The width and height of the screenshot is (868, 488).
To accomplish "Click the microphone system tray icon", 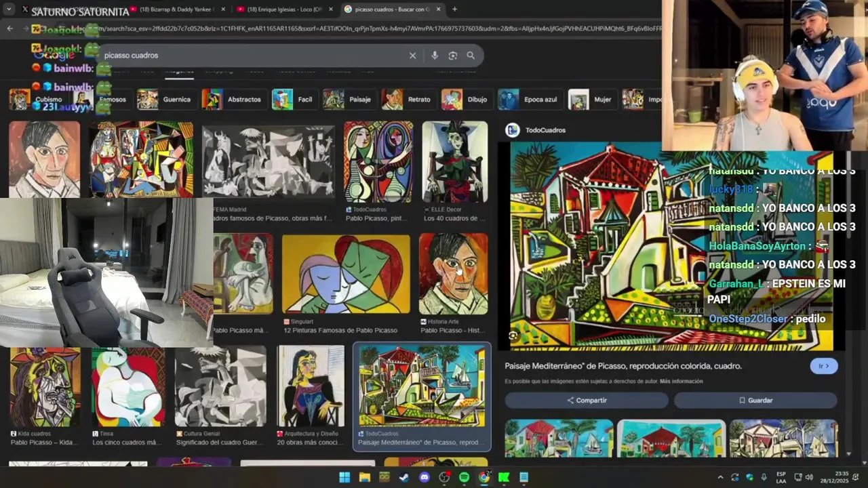I will click(x=764, y=477).
